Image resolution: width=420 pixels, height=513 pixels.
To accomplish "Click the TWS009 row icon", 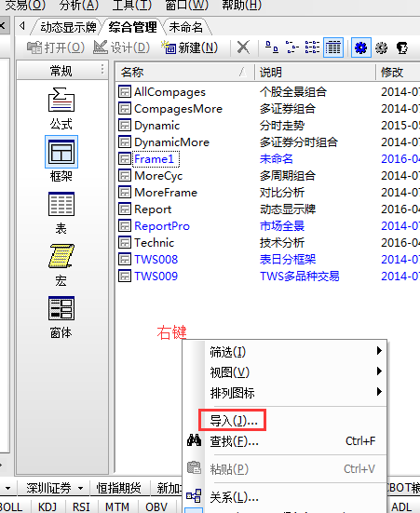I will 125,276.
